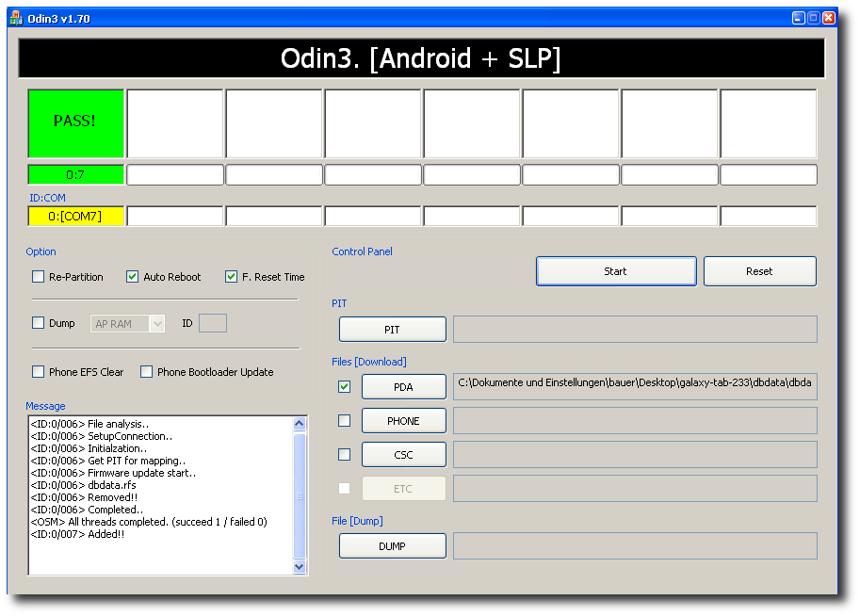Check the CSC file checkbox

pos(345,455)
